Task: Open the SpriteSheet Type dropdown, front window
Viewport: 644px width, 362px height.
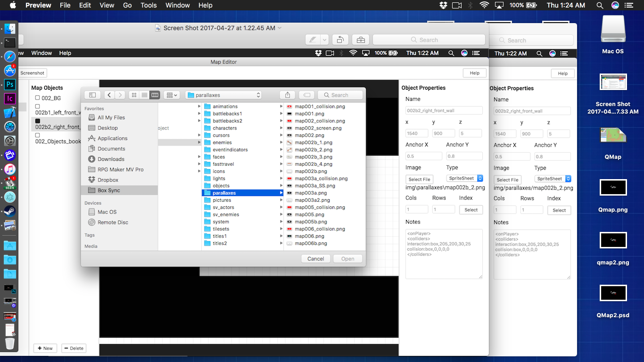Action: click(x=465, y=178)
